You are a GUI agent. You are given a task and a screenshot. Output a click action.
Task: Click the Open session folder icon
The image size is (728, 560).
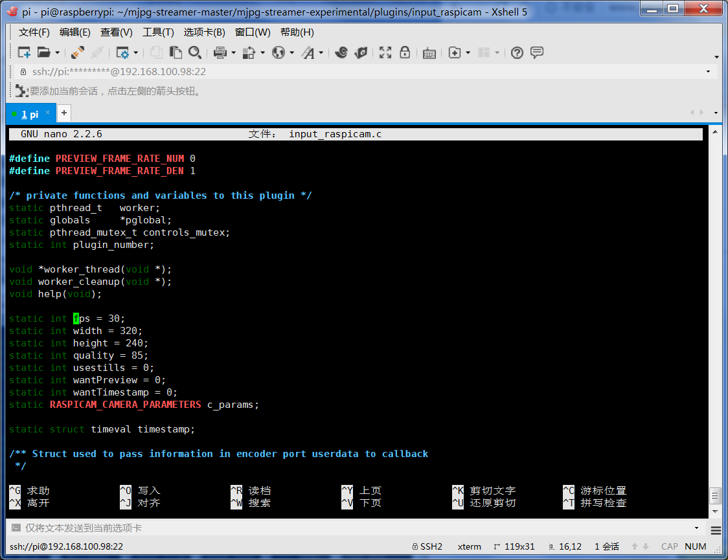point(43,52)
